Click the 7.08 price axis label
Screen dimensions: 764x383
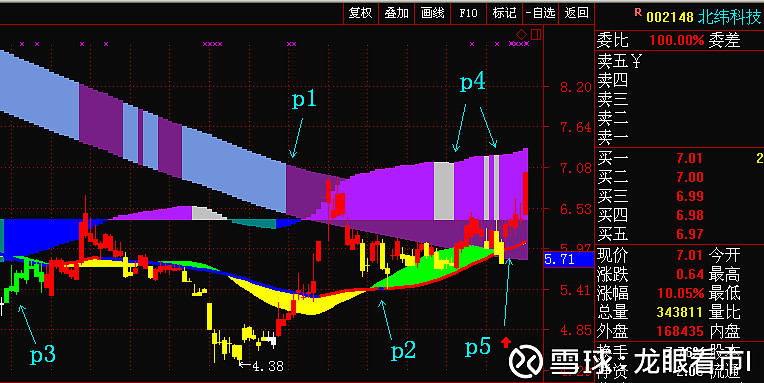(575, 169)
